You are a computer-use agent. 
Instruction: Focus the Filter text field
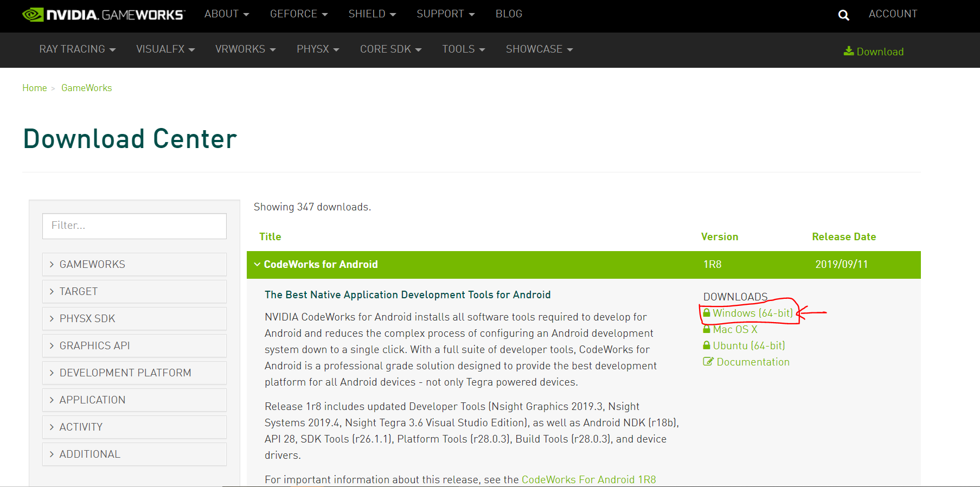tap(134, 226)
